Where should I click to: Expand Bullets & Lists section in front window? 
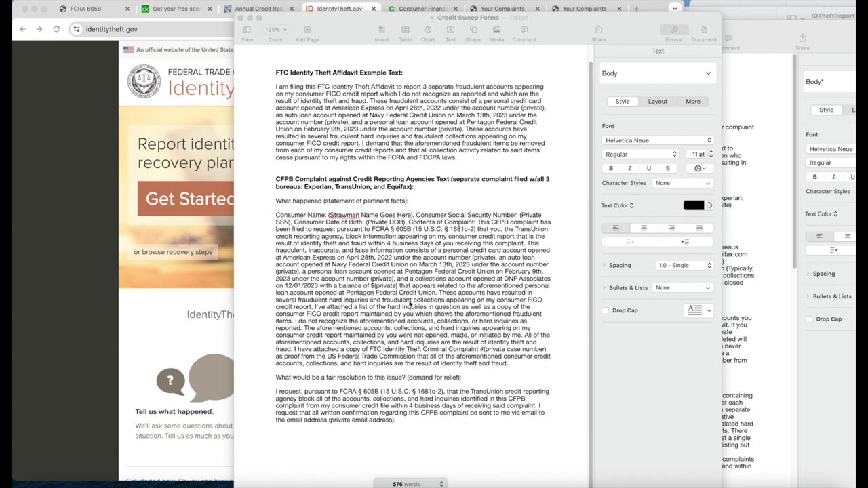point(604,287)
